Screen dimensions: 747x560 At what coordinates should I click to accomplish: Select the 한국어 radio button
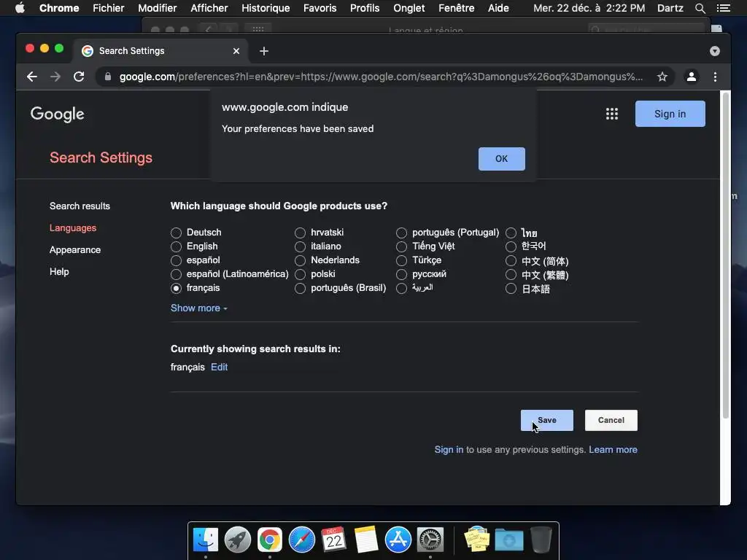pyautogui.click(x=511, y=246)
